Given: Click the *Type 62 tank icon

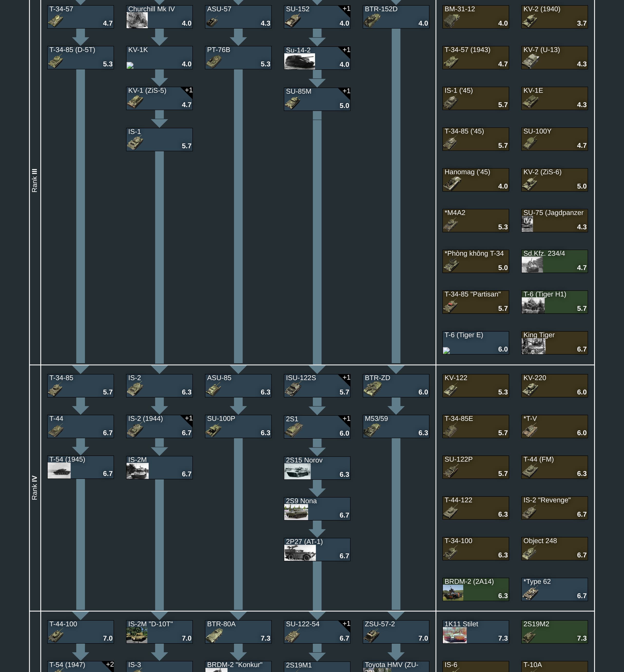Looking at the screenshot, I should (x=530, y=594).
